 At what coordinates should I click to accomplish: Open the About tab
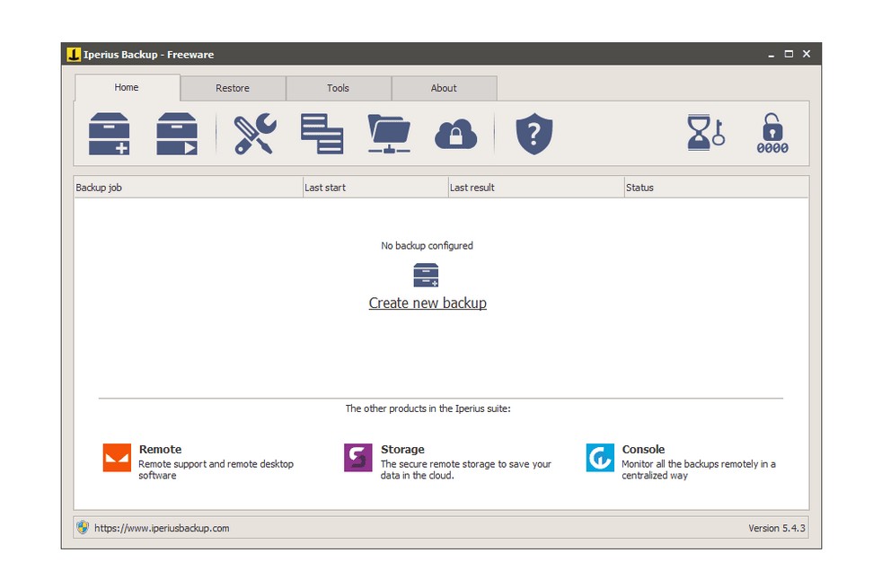pos(444,88)
